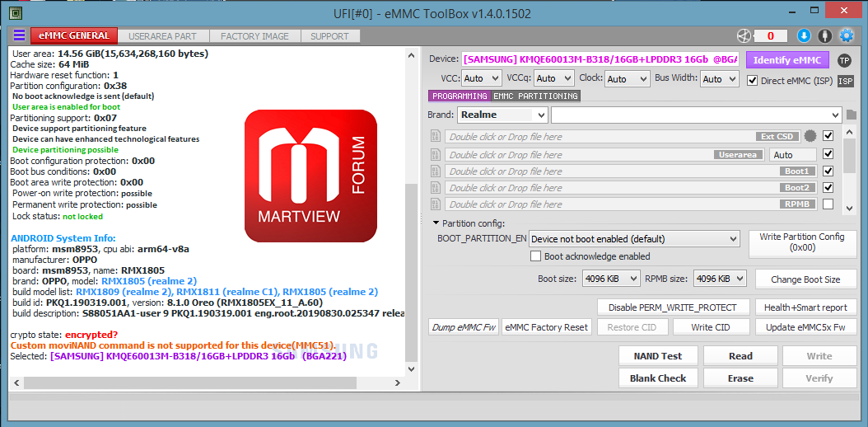Click the Userarea Auto value field
This screenshot has height=427, width=868.
(793, 154)
